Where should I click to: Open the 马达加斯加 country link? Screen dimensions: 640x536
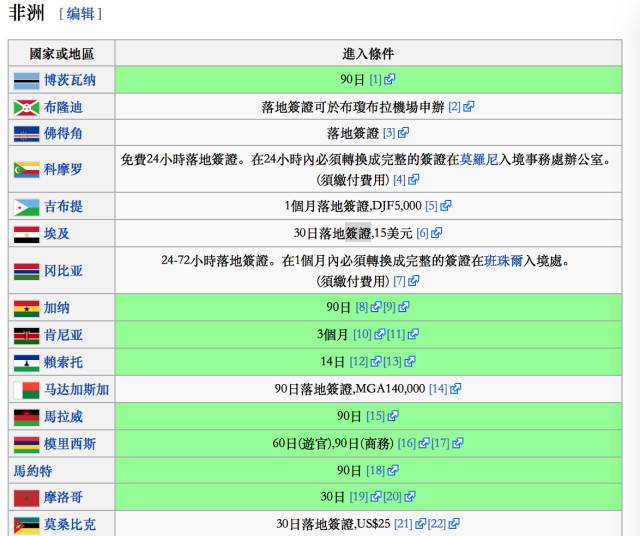point(77,389)
